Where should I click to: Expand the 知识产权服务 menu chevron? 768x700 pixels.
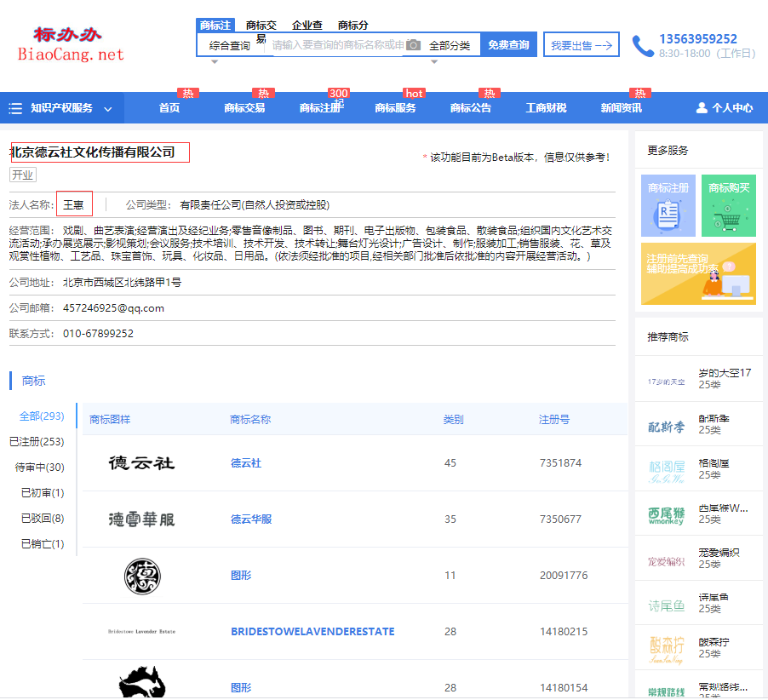[x=108, y=109]
